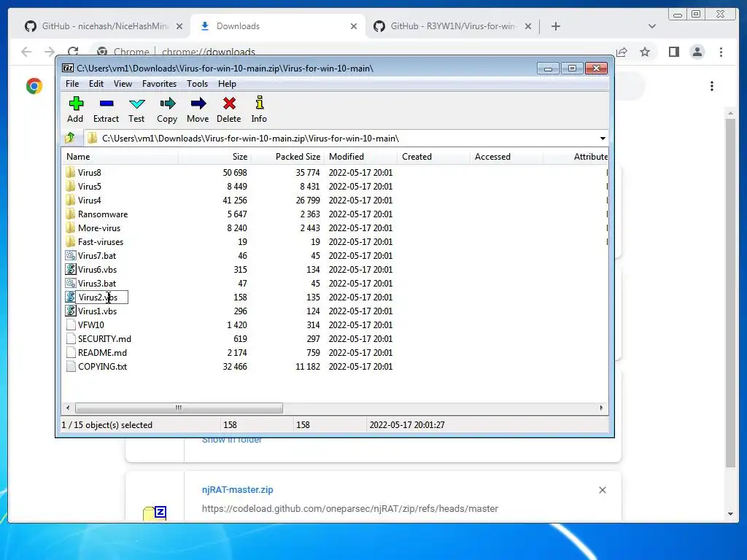747x560 pixels.
Task: Select the Fast-viruses folder icon
Action: [71, 241]
